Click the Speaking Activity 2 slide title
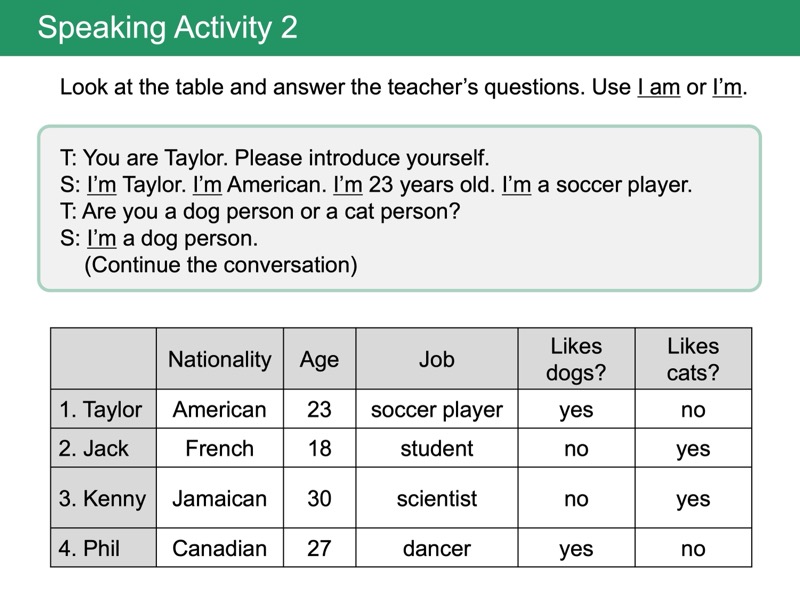 click(x=167, y=27)
